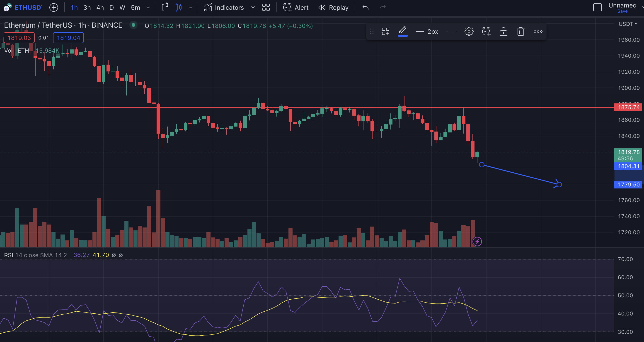The height and width of the screenshot is (342, 644).
Task: Click the Save layout link
Action: [x=622, y=11]
